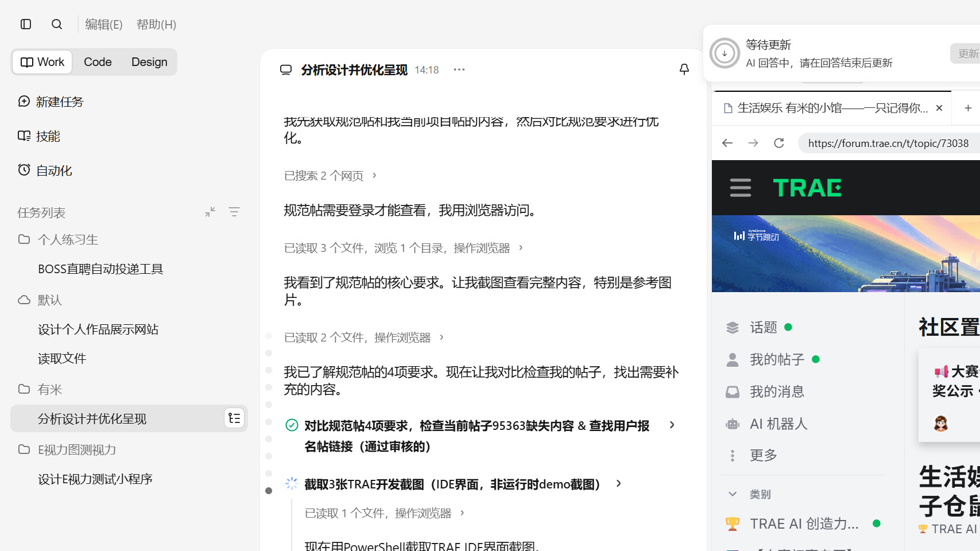Switch to the Design mode tab
980x551 pixels.
tap(149, 62)
